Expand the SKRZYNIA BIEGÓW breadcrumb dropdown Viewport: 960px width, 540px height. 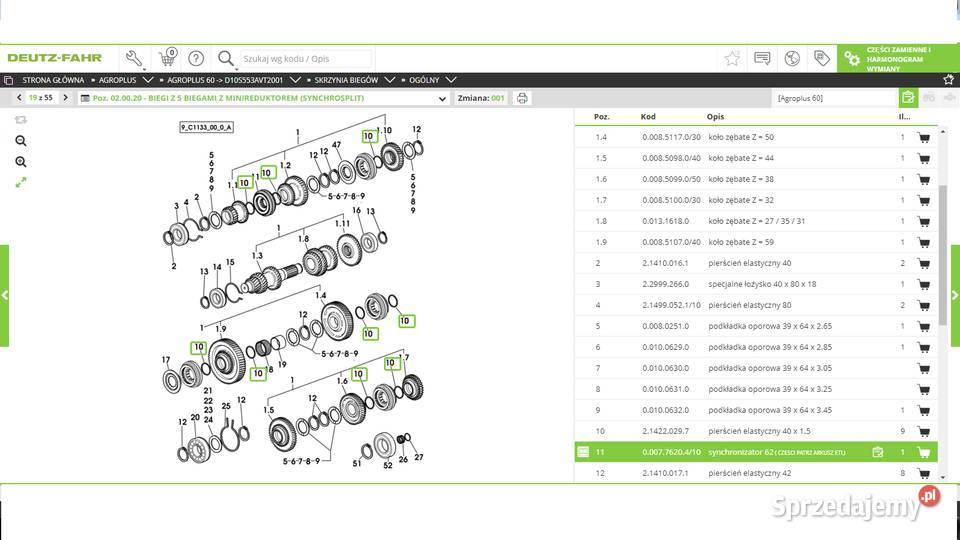click(x=390, y=79)
